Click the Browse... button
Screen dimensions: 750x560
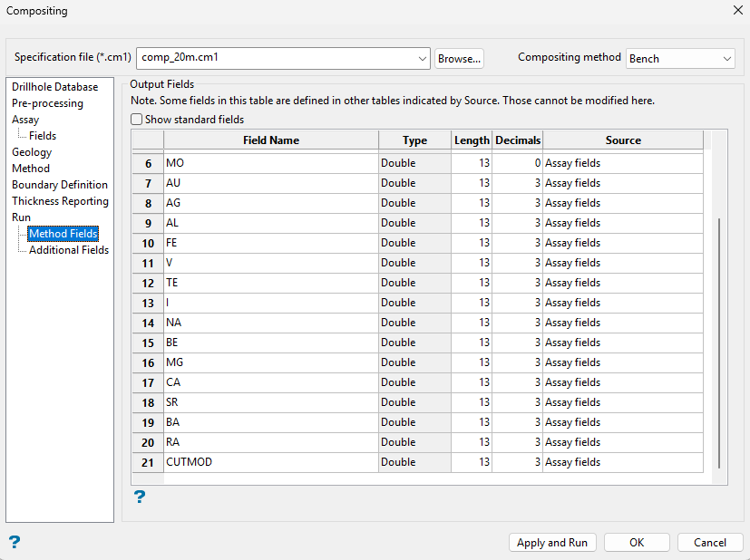[x=459, y=58]
